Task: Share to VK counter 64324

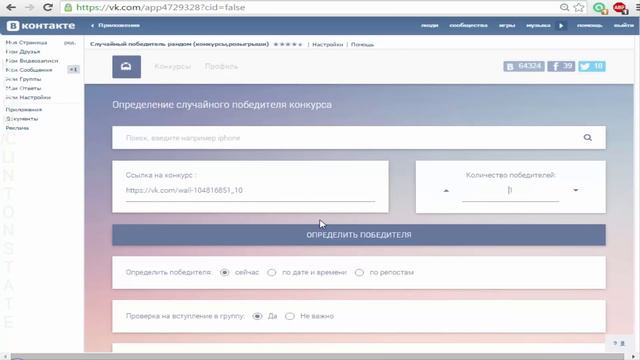Action: (x=524, y=66)
